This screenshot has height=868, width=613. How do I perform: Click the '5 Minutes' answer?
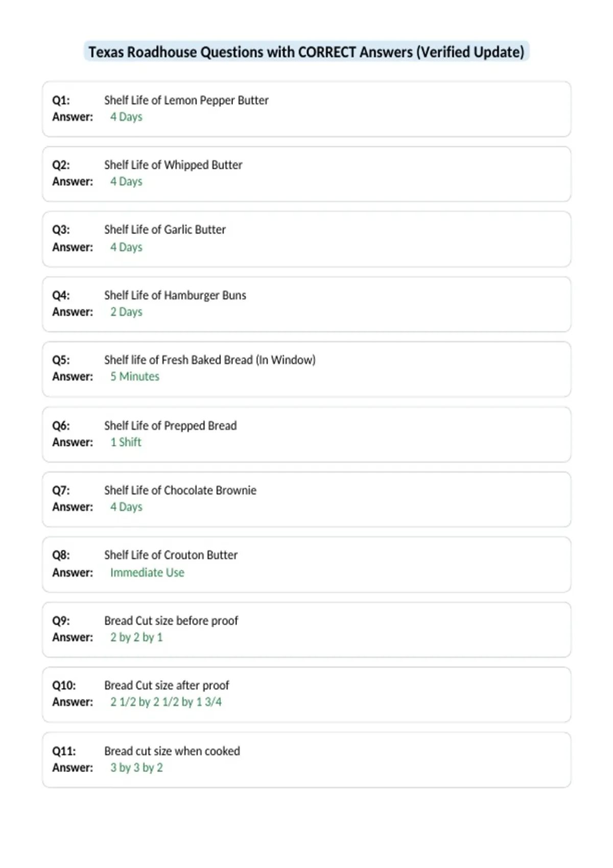pyautogui.click(x=135, y=376)
